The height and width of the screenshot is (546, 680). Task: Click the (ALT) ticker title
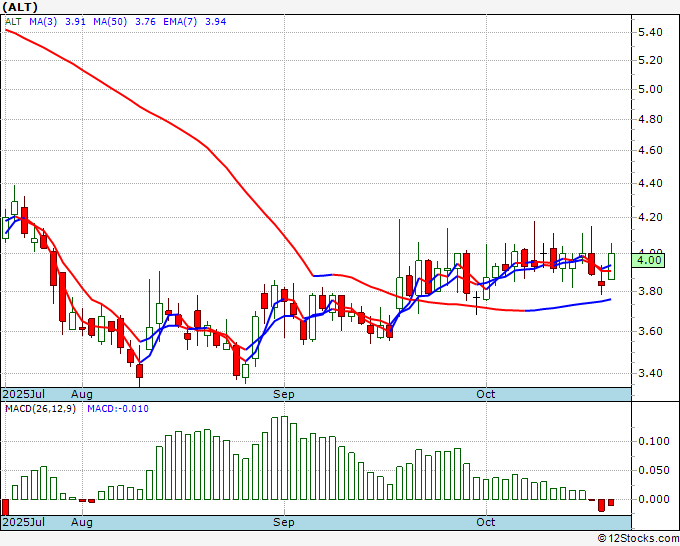pyautogui.click(x=22, y=6)
